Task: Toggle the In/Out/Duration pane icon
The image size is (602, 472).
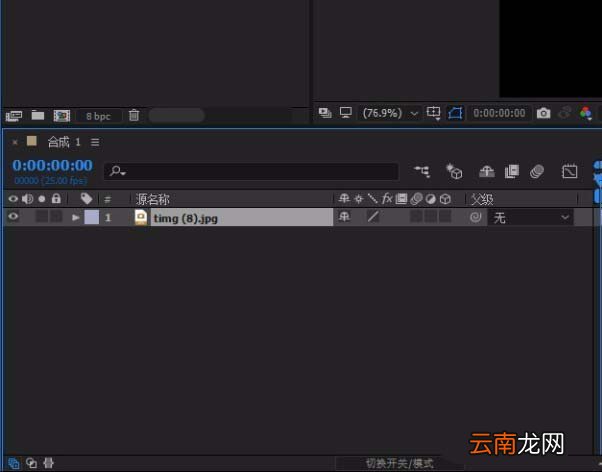Action: click(48, 463)
